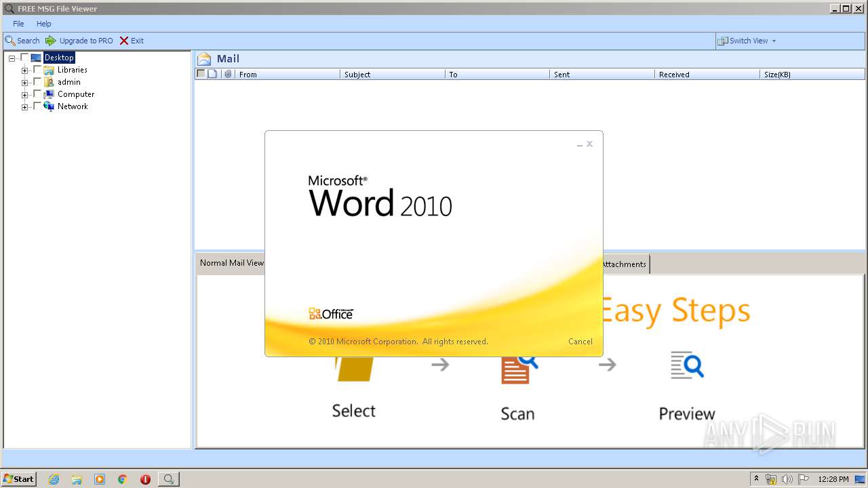868x488 pixels.
Task: Minimize the Word 2010 splash screen
Action: [580, 144]
